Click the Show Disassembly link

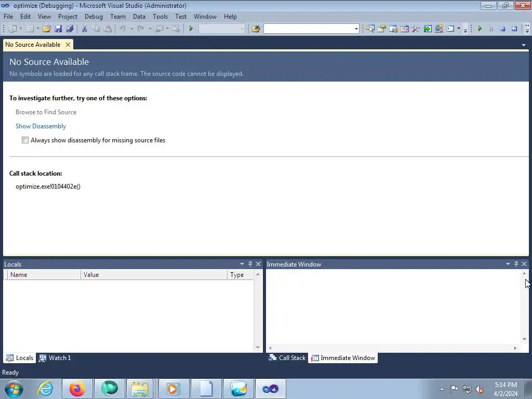41,126
